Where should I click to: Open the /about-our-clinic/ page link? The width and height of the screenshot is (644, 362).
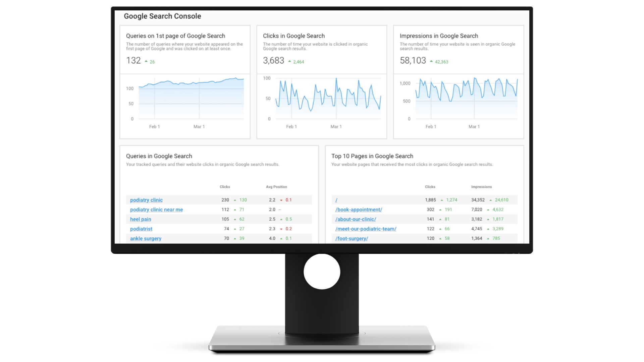356,219
